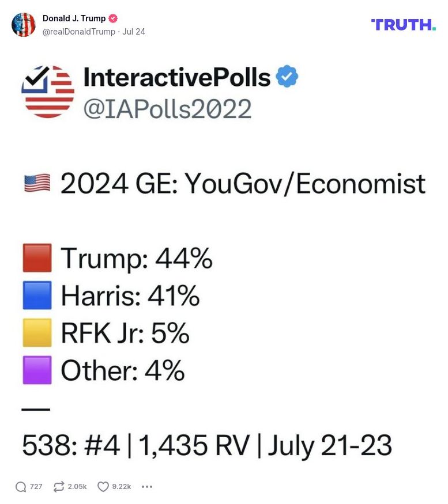
Task: Click Donald J. Trump's display name
Action: pos(76,18)
